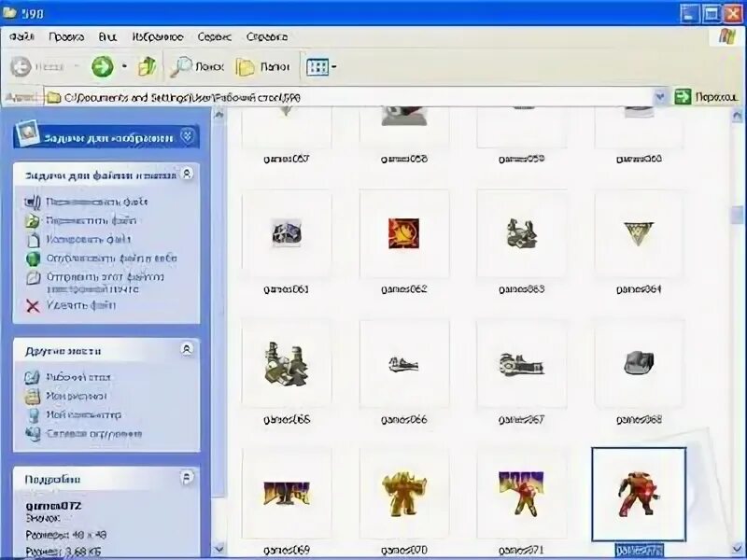Viewport: 747px width, 560px height.
Task: Click the games058 file name label
Action: point(404,159)
